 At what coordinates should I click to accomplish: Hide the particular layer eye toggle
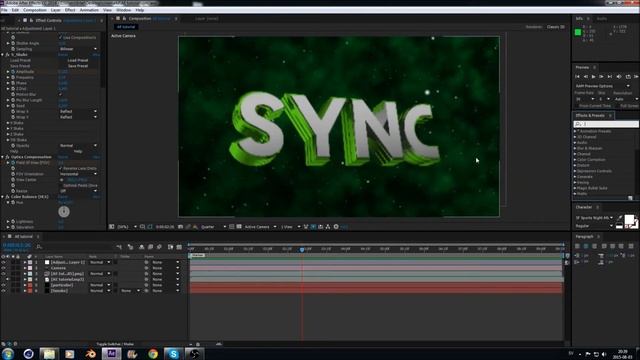point(3,285)
